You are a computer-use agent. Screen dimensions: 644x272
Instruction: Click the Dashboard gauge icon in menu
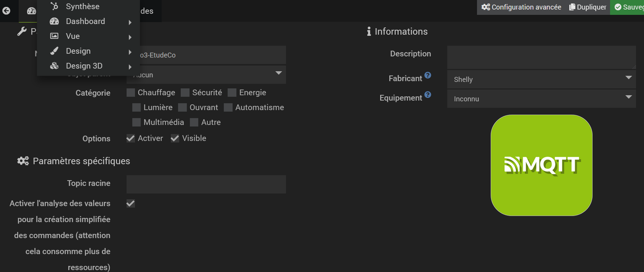click(54, 21)
